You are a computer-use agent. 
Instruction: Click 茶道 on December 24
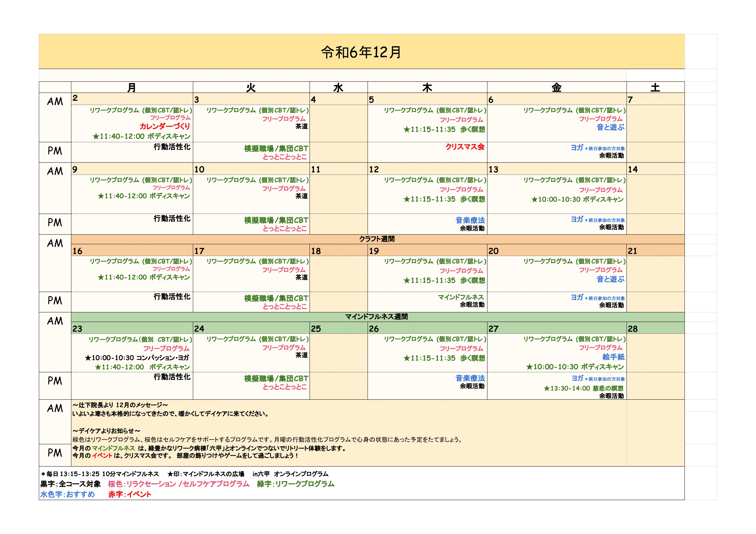pos(302,355)
